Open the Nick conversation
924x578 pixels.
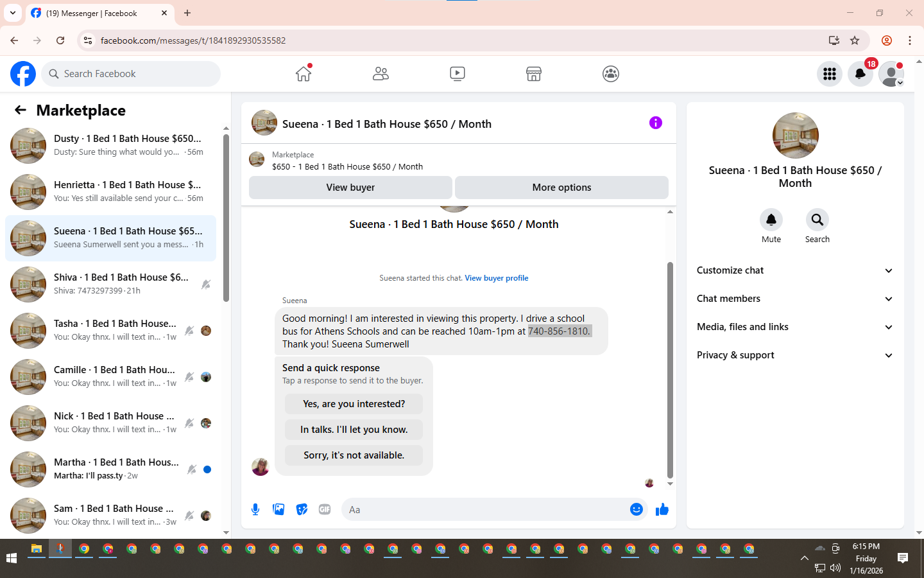(110, 423)
